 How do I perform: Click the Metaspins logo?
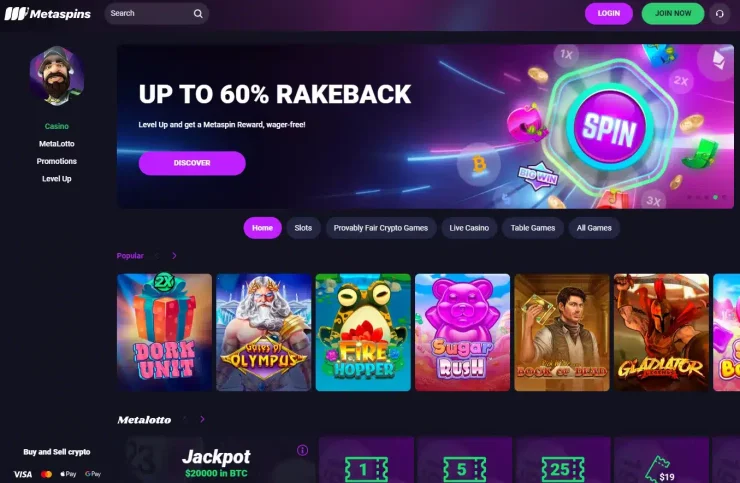click(48, 14)
